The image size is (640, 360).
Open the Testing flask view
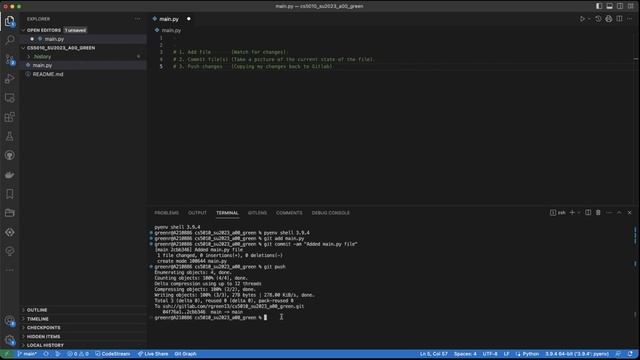click(x=9, y=136)
